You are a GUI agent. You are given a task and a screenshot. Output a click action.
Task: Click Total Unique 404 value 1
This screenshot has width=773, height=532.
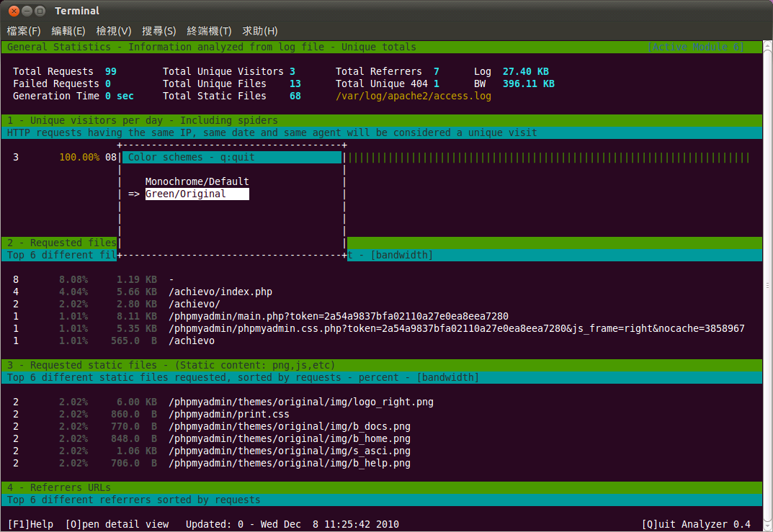(x=437, y=84)
